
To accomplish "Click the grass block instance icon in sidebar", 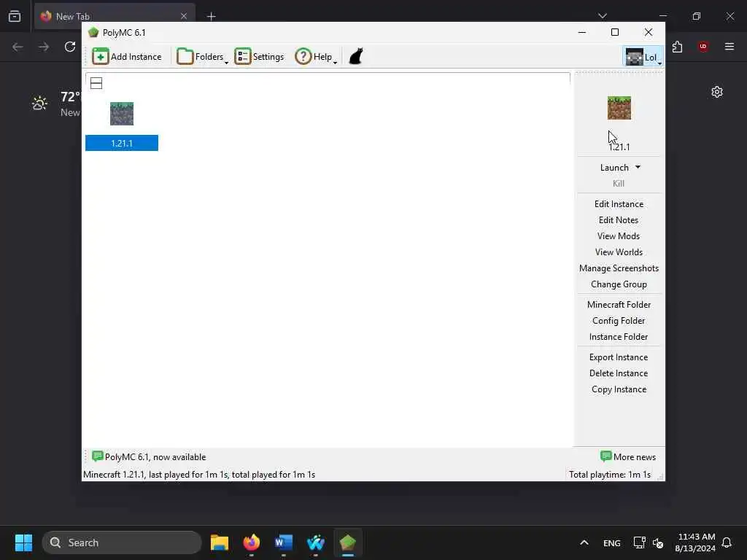I will pyautogui.click(x=619, y=108).
